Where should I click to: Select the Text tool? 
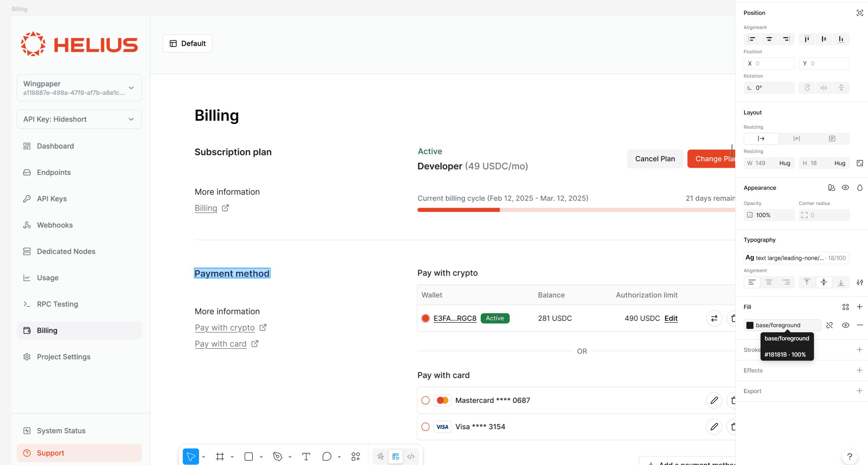tap(306, 457)
